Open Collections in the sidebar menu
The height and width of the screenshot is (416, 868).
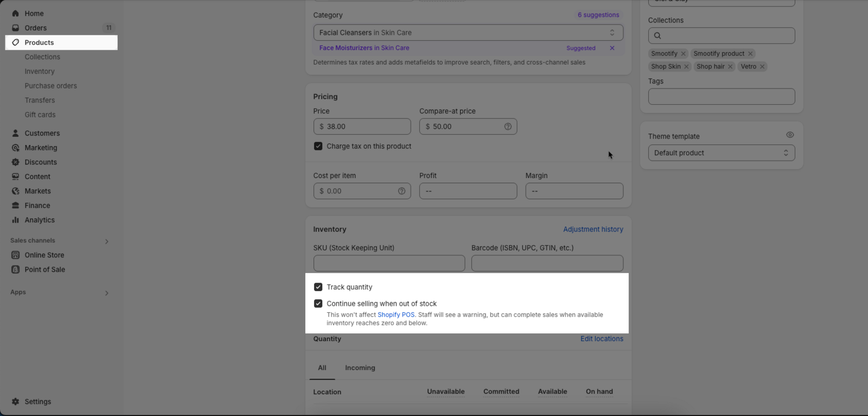point(42,57)
